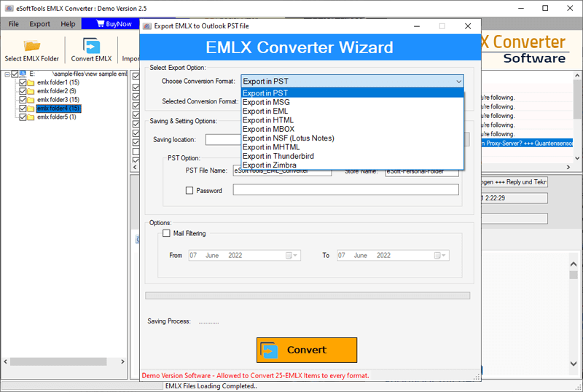This screenshot has width=583, height=392.
Task: Click the emlx folder2 folder icon
Action: coord(31,91)
